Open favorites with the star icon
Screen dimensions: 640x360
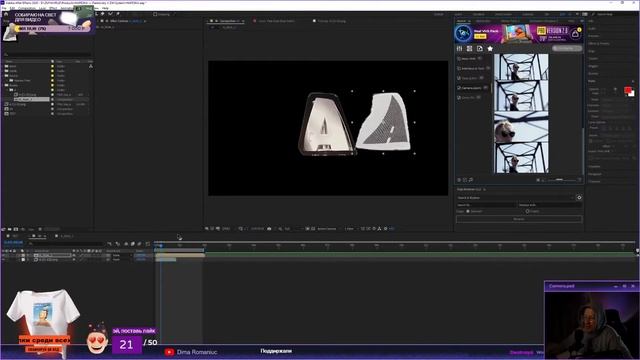coord(490,49)
